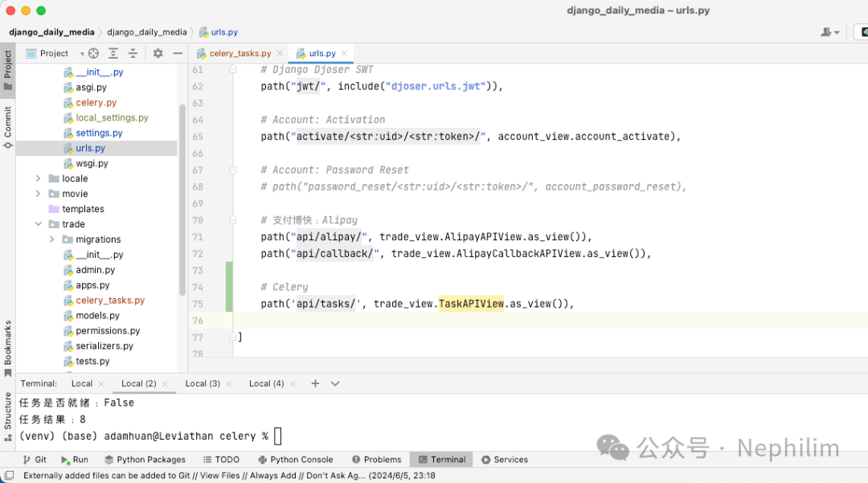Image resolution: width=868 pixels, height=483 pixels.
Task: Fold code region at line 70
Action: pyautogui.click(x=233, y=219)
